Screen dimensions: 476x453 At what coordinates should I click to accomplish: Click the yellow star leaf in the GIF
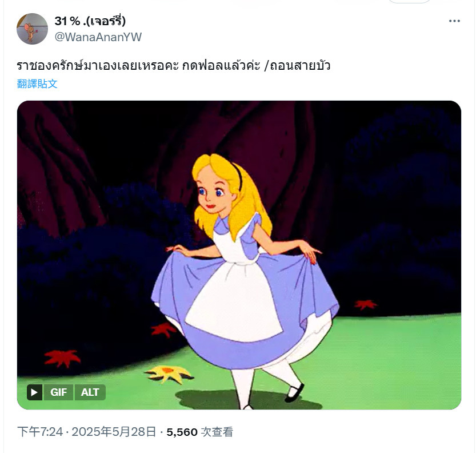(169, 373)
